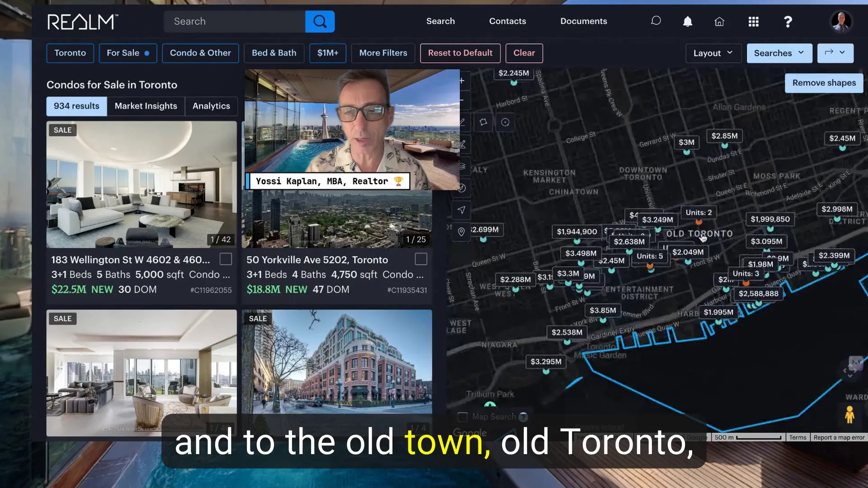Select the $3.249M map price marker
868x488 pixels.
coord(657,220)
